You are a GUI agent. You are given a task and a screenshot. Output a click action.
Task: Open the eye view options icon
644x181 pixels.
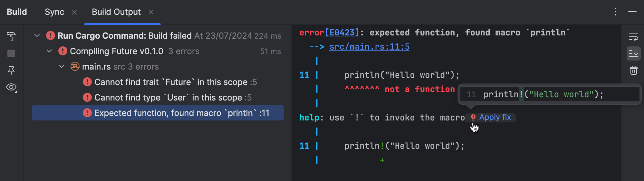coord(11,87)
